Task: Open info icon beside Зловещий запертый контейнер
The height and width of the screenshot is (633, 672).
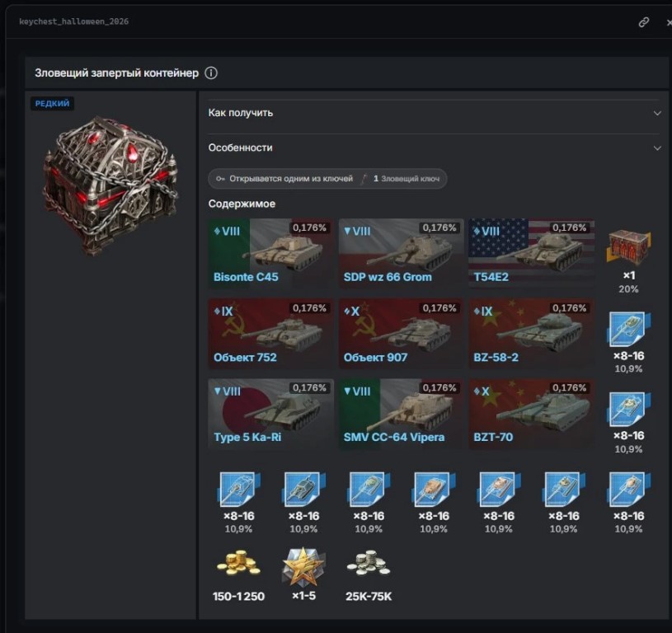Action: (211, 73)
